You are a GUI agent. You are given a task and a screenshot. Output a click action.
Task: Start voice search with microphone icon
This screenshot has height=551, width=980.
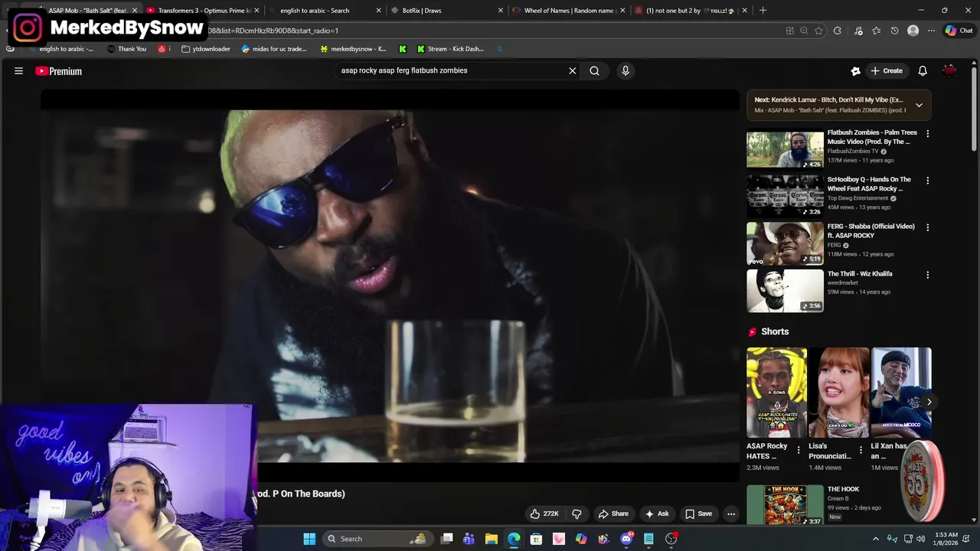[626, 70]
